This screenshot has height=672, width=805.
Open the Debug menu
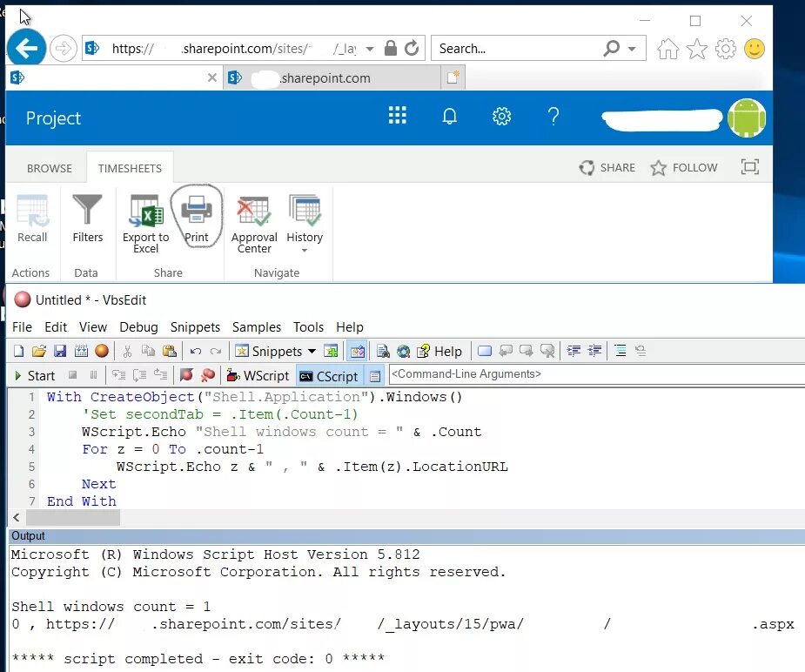[138, 327]
